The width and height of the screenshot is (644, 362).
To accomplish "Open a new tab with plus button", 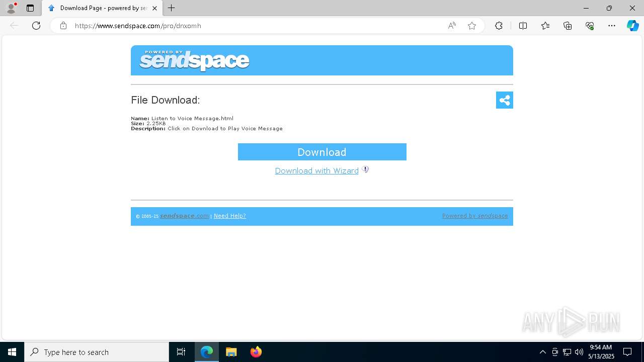I will coord(172,8).
